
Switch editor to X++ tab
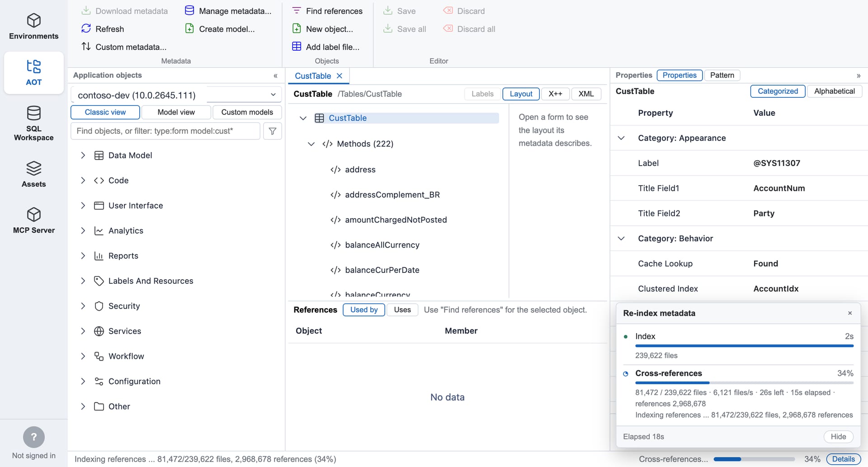[555, 94]
